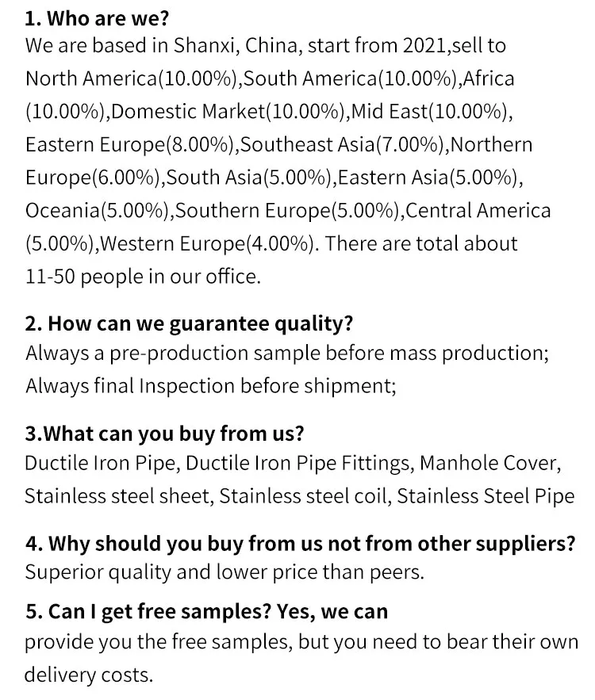Click the "11-50 people in our office" line

(x=142, y=277)
